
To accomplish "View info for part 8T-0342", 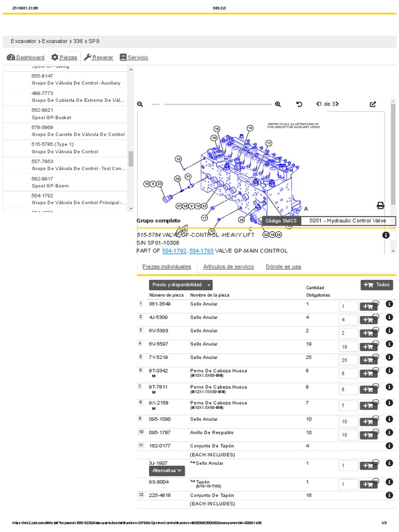I will (389, 371).
